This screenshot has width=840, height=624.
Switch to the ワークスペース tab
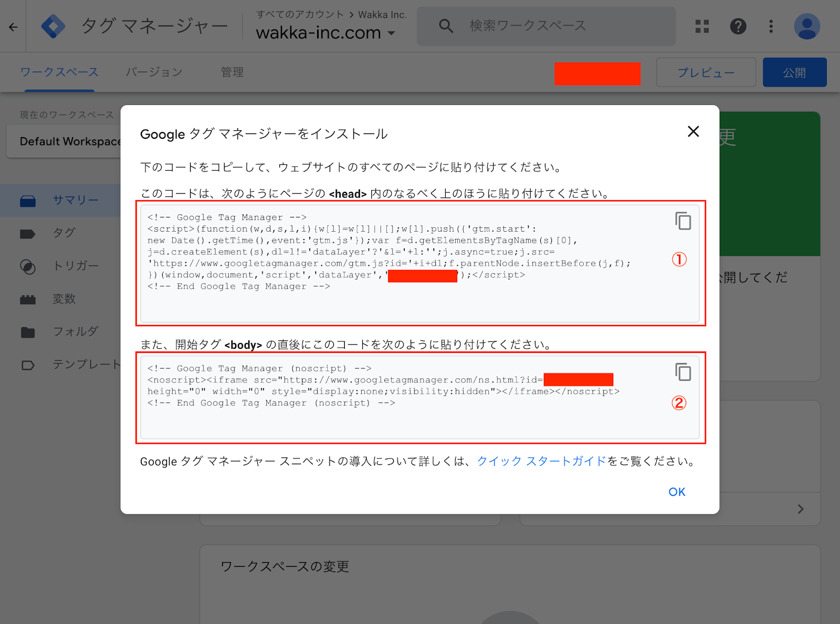(x=59, y=72)
